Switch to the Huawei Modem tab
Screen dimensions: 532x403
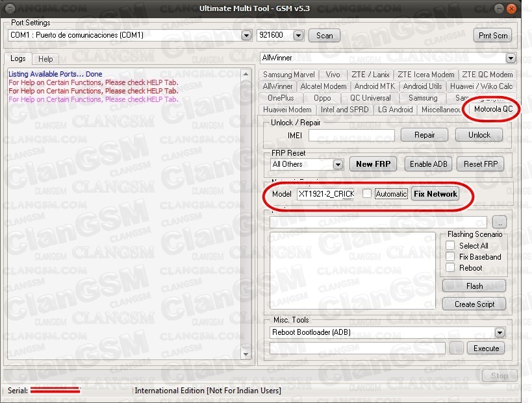click(287, 110)
